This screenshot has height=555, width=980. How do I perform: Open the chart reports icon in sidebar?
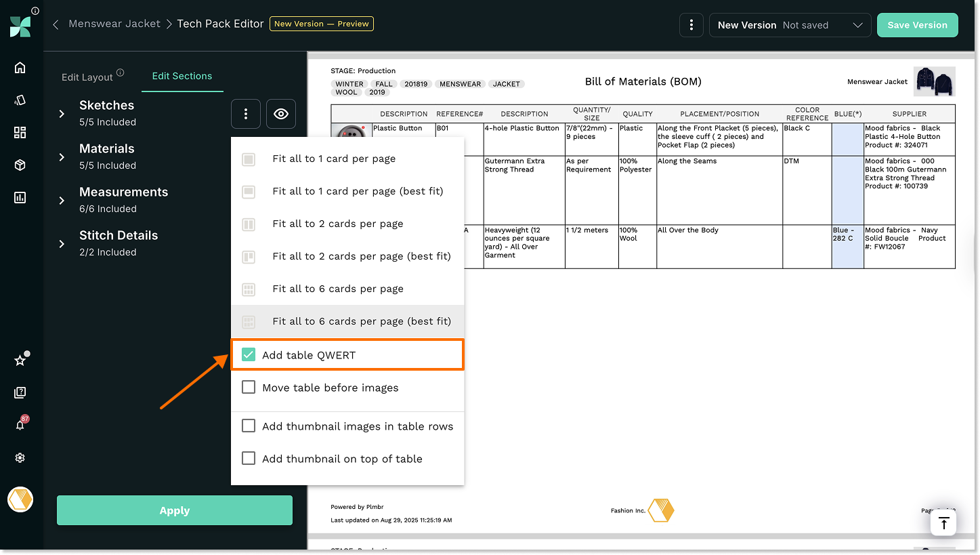point(20,197)
